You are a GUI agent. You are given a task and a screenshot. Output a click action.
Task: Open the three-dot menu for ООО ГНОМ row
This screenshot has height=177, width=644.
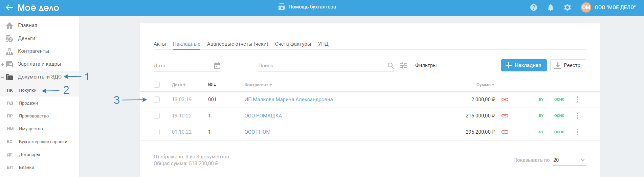[577, 132]
